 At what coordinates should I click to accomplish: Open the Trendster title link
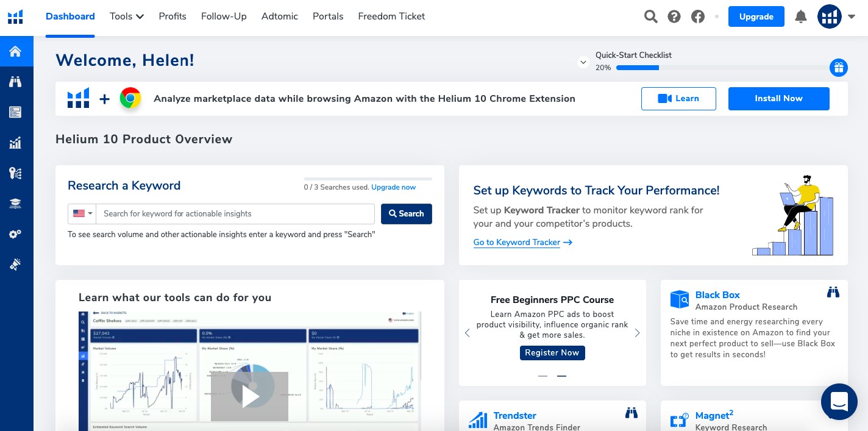pyautogui.click(x=515, y=415)
